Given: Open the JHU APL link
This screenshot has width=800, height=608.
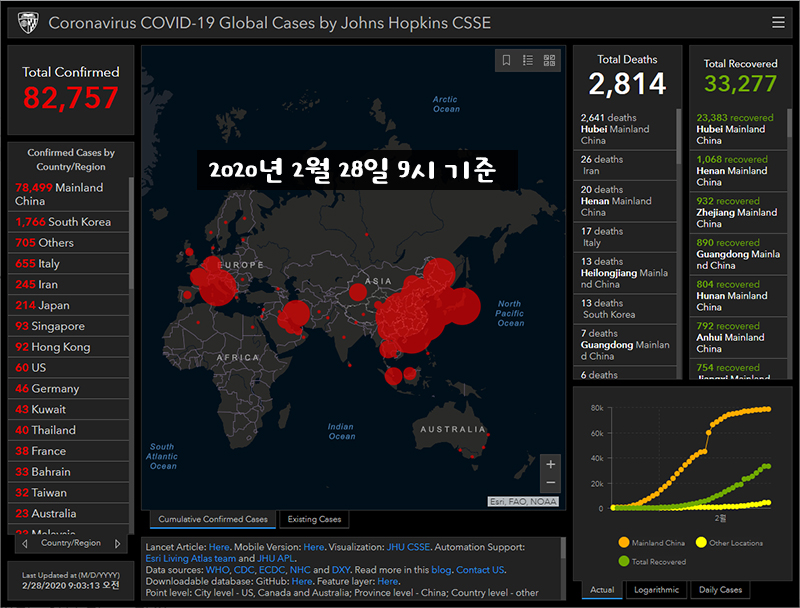Looking at the screenshot, I should tap(276, 559).
